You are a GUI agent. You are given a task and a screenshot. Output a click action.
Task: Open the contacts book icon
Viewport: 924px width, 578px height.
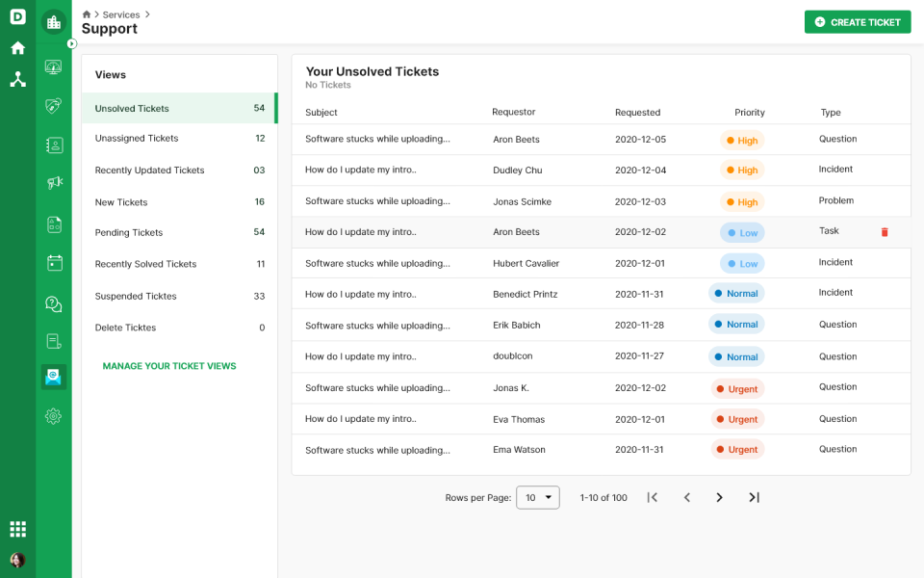click(54, 145)
